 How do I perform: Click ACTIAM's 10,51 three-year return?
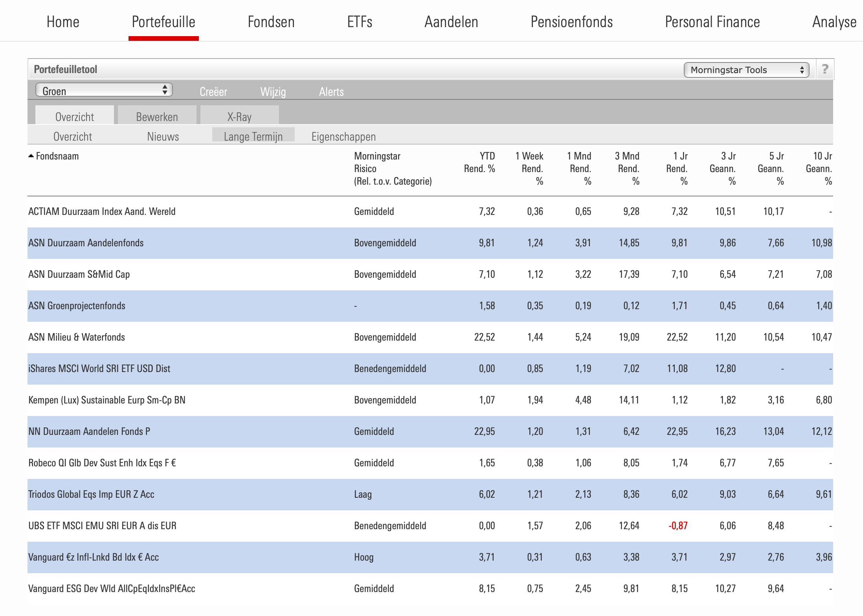coord(725,211)
